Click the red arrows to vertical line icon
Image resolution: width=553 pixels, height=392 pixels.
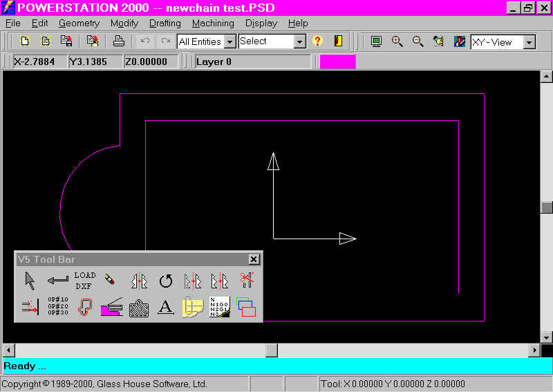click(30, 308)
